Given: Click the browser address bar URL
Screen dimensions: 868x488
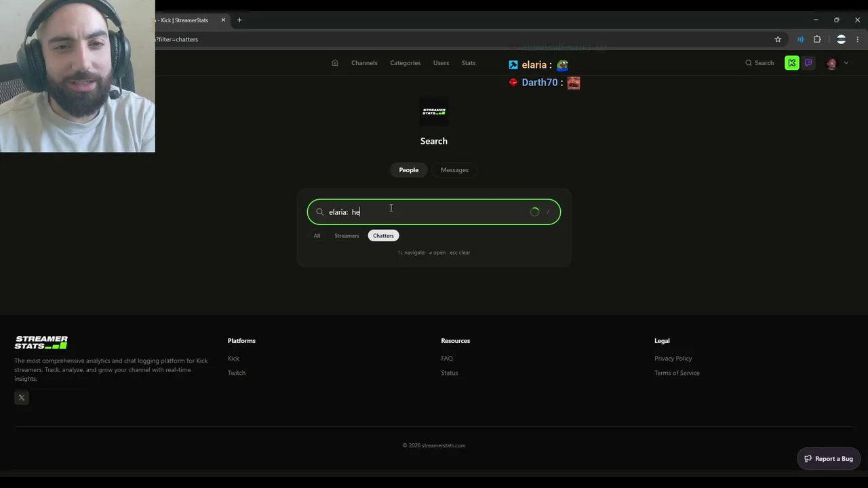Looking at the screenshot, I should pyautogui.click(x=178, y=39).
